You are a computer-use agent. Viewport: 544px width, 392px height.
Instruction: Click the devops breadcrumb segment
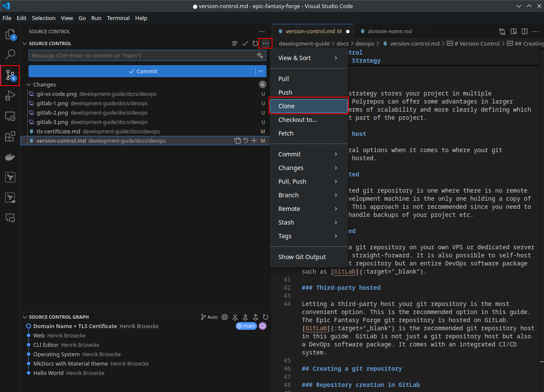pos(365,43)
